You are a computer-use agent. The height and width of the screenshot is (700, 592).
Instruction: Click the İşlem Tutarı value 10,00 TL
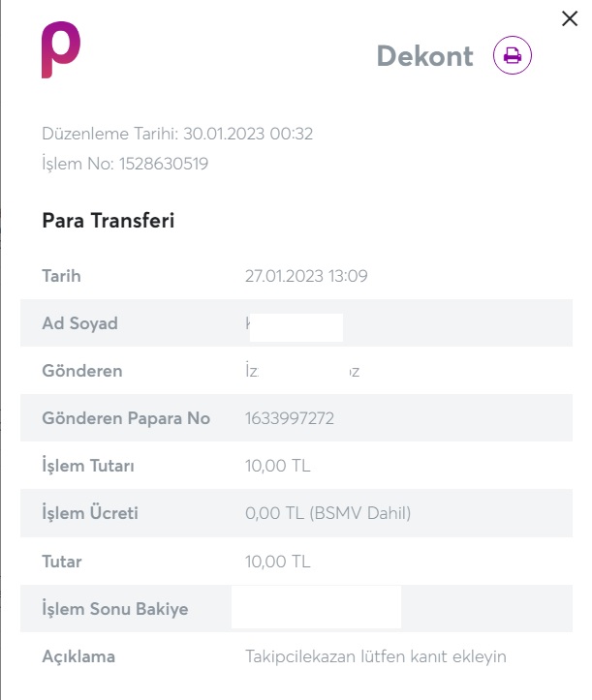click(x=277, y=466)
